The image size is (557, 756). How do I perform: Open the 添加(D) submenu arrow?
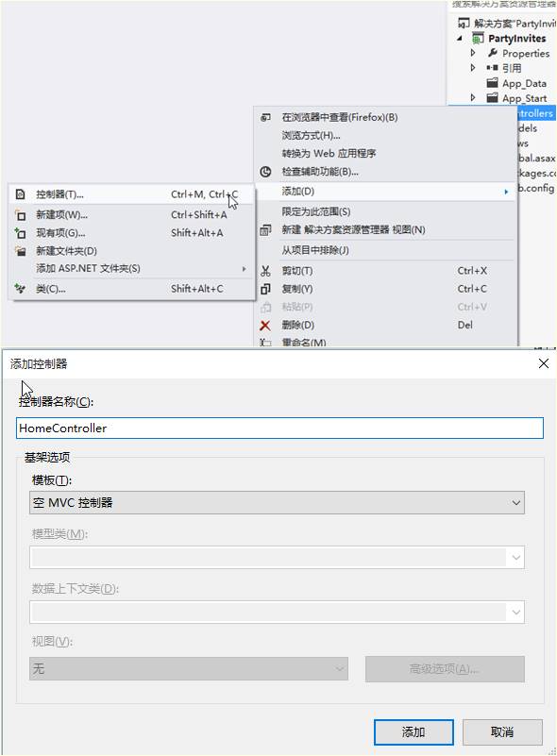pyautogui.click(x=506, y=192)
